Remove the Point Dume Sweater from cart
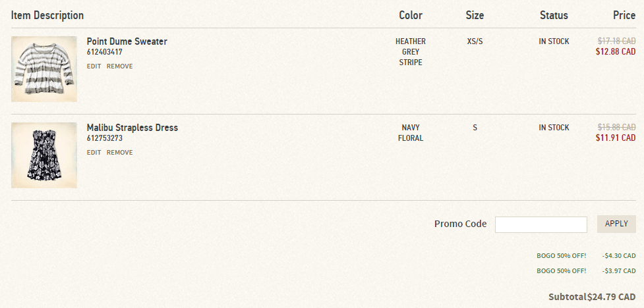 [119, 66]
